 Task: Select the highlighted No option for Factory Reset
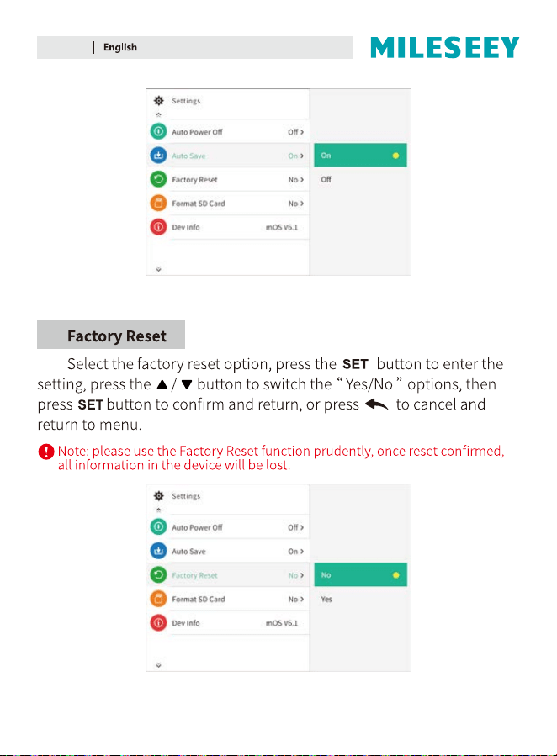(360, 574)
